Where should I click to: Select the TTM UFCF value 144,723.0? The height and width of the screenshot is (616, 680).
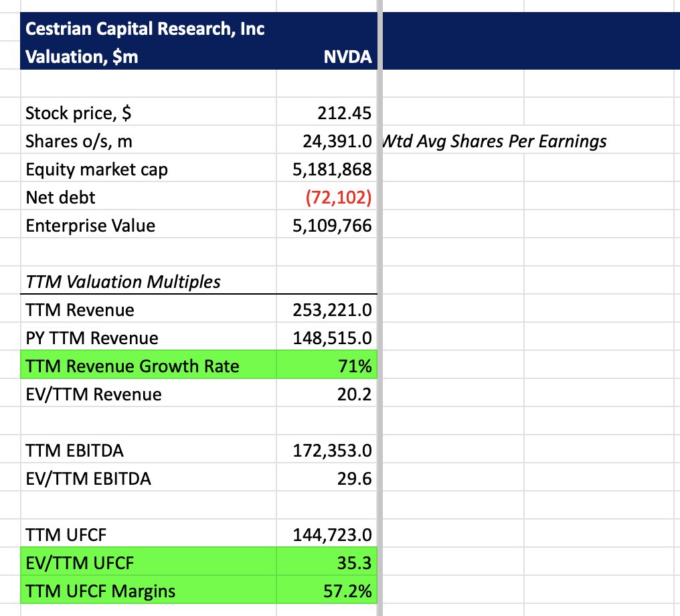(x=327, y=534)
